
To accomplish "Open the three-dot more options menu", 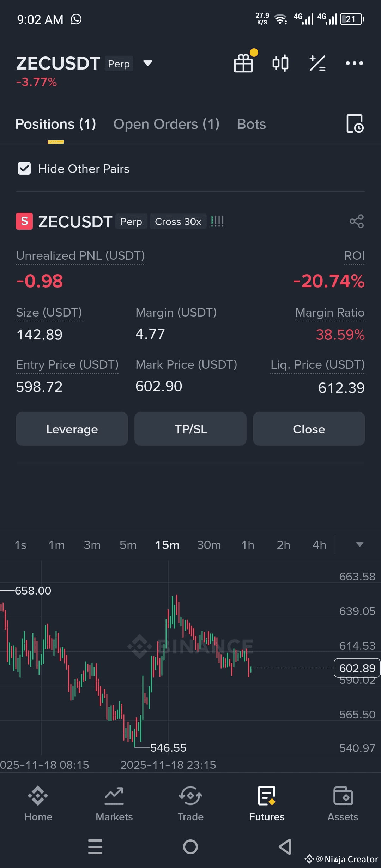I will click(354, 64).
